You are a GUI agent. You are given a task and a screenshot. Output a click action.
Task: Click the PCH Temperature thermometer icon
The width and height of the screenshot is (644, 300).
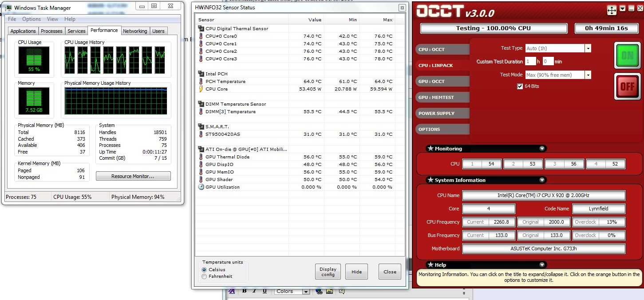(201, 81)
